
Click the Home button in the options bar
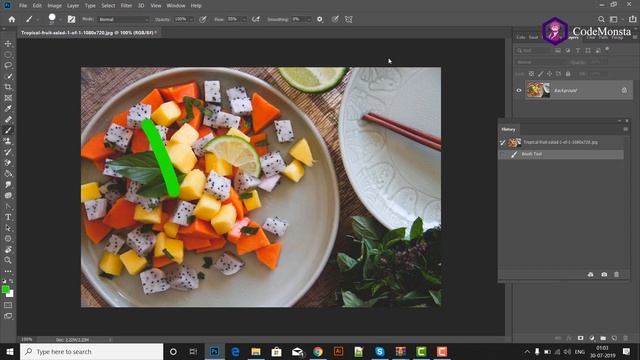point(12,19)
